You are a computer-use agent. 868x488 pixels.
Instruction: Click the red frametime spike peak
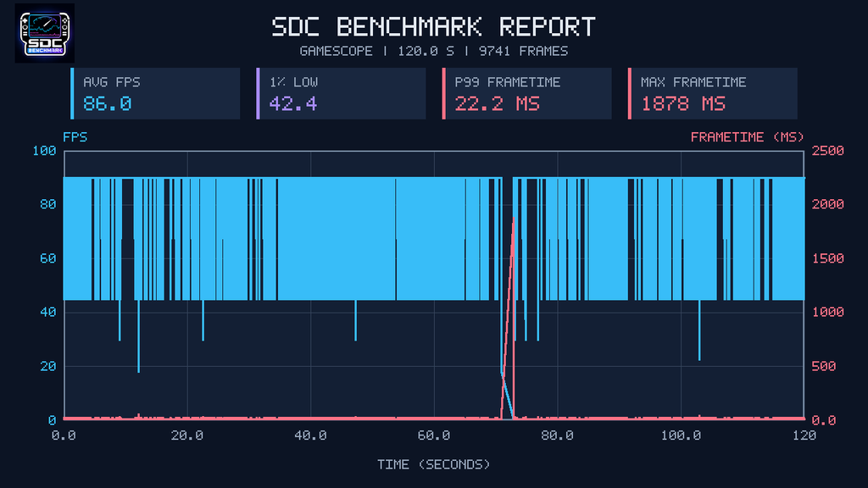[x=514, y=219]
